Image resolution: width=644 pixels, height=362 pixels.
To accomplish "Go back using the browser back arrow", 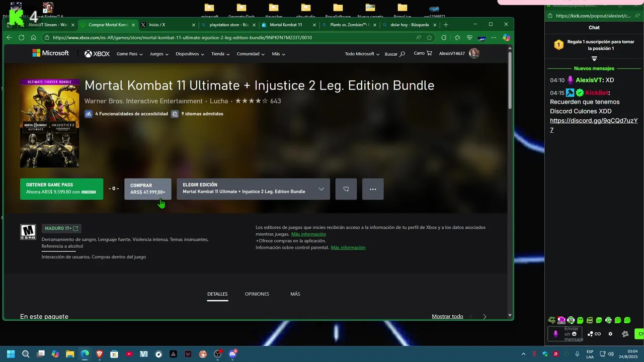I will tap(9, 38).
